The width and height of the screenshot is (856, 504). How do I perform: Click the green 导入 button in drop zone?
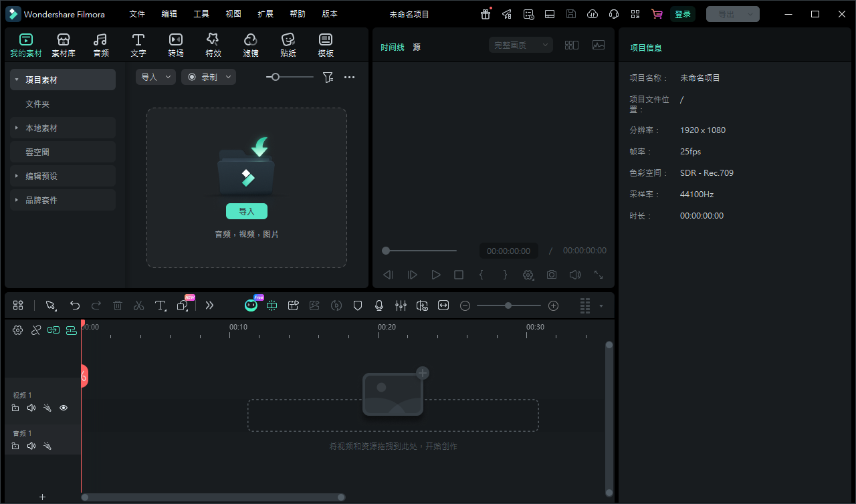click(247, 211)
